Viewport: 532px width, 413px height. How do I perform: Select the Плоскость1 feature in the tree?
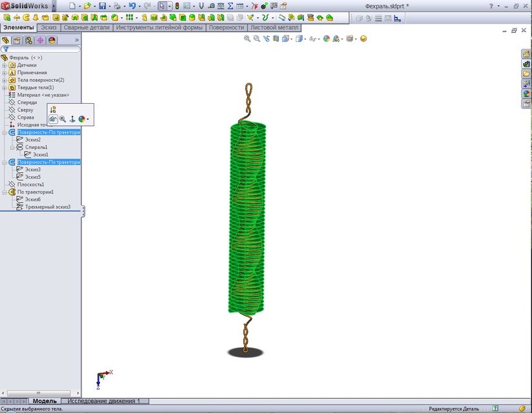tap(31, 184)
